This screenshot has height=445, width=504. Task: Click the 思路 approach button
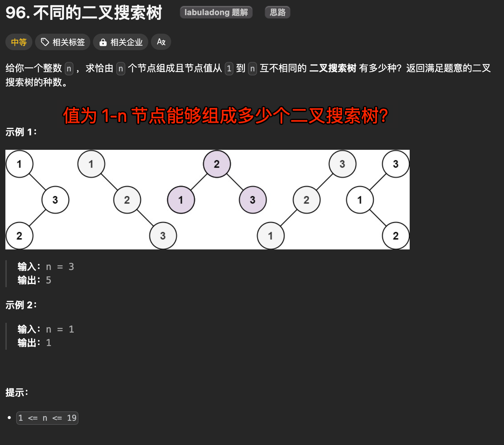(x=278, y=12)
